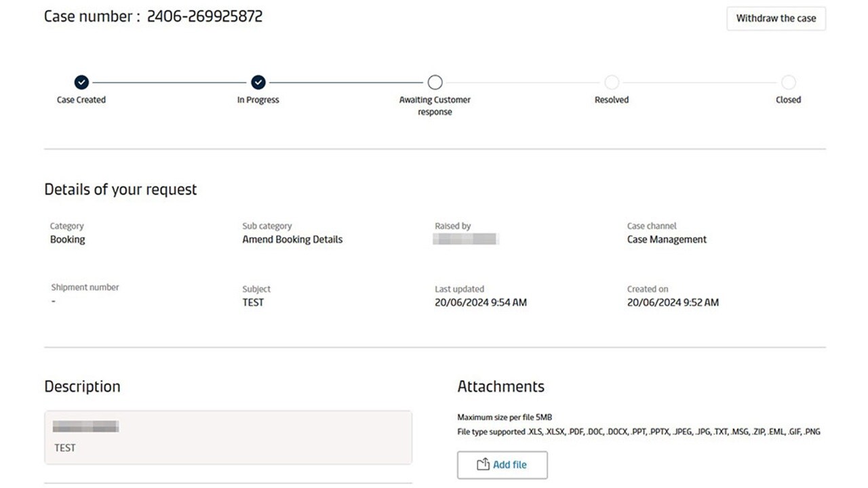This screenshot has height=488, width=868.
Task: Click the Add file button label
Action: pyautogui.click(x=509, y=465)
